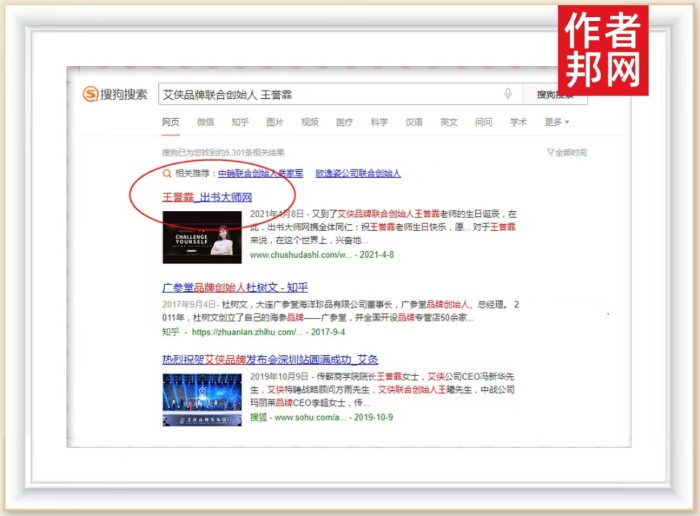Click the CHALLENGE YOURSELF result thumbnail

201,237
